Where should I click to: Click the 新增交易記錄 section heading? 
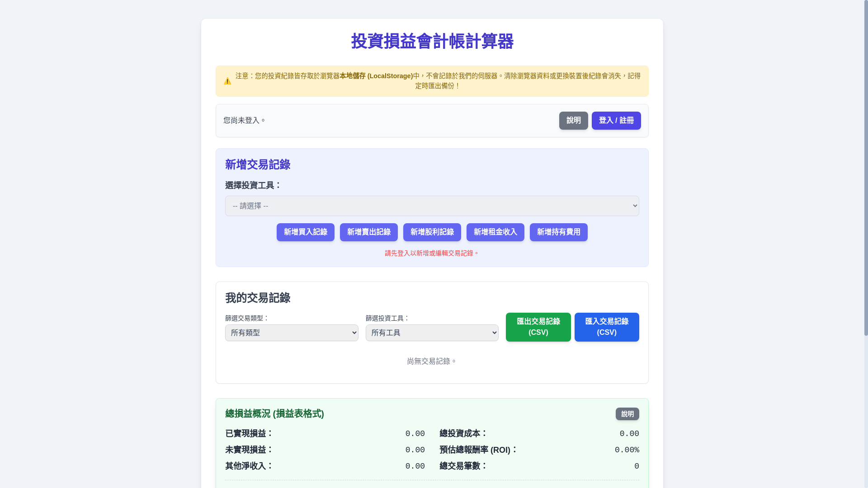tap(258, 165)
